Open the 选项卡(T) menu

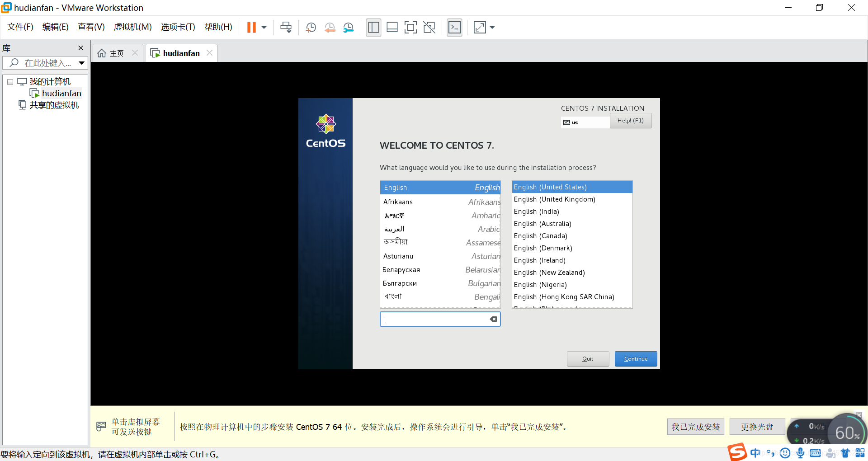178,27
